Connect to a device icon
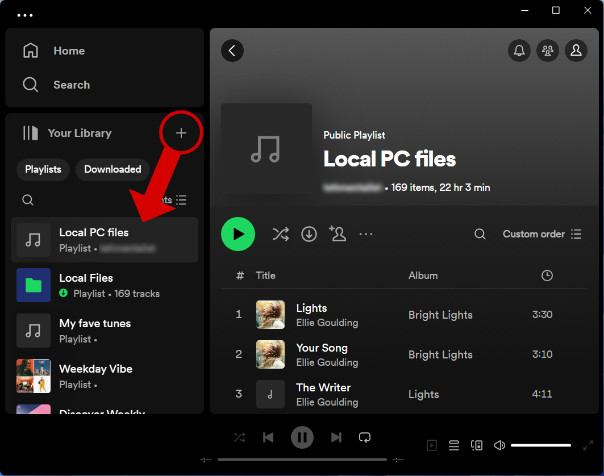 coord(476,446)
